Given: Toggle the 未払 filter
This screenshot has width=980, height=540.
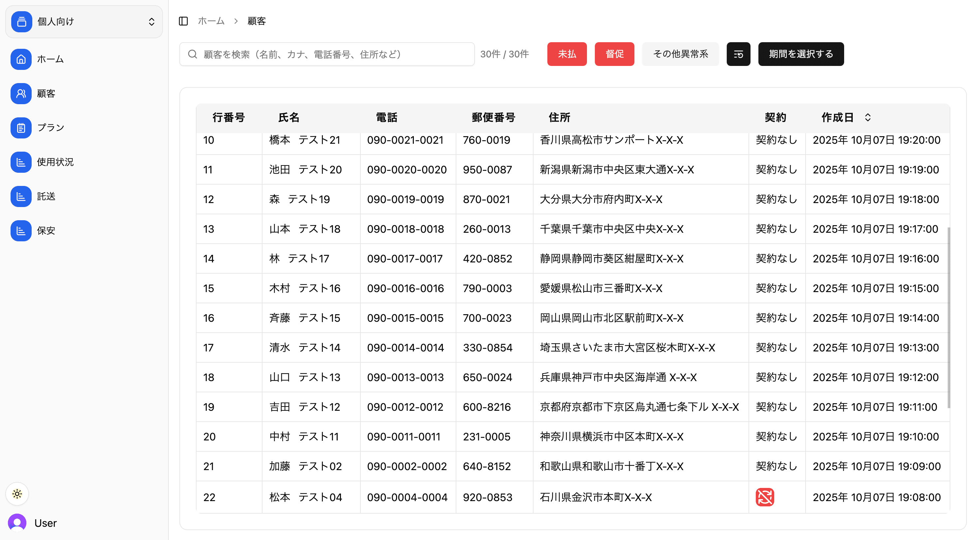Looking at the screenshot, I should (567, 54).
